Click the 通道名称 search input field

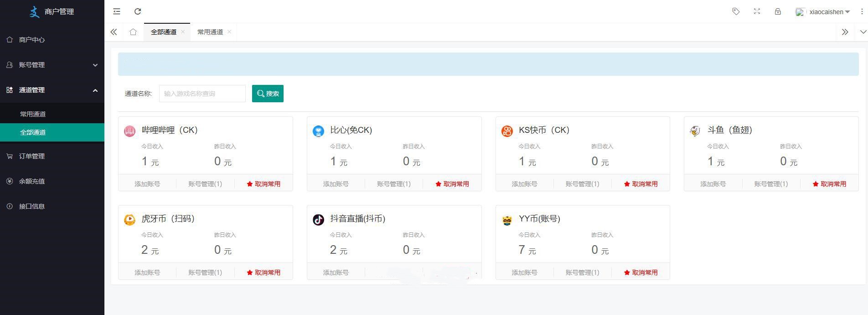[202, 94]
